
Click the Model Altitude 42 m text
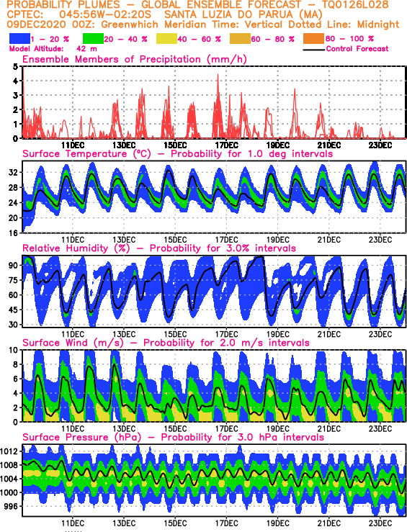pos(53,49)
